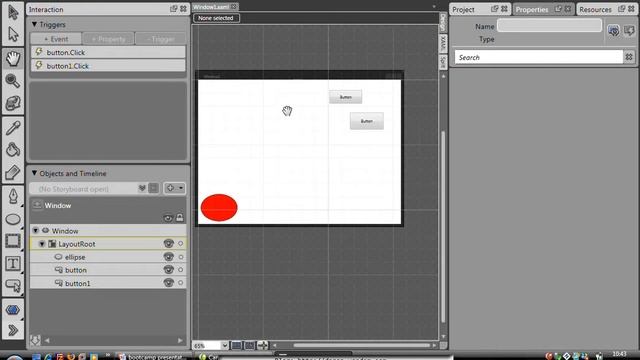Clear the Properties search box
The width and height of the screenshot is (640, 360).
click(x=629, y=57)
